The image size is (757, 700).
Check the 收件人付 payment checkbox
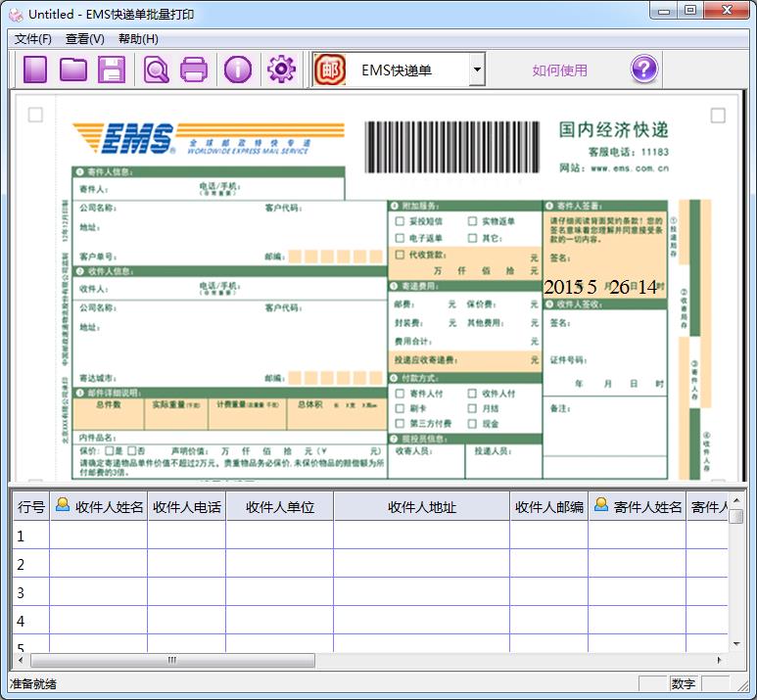click(472, 394)
